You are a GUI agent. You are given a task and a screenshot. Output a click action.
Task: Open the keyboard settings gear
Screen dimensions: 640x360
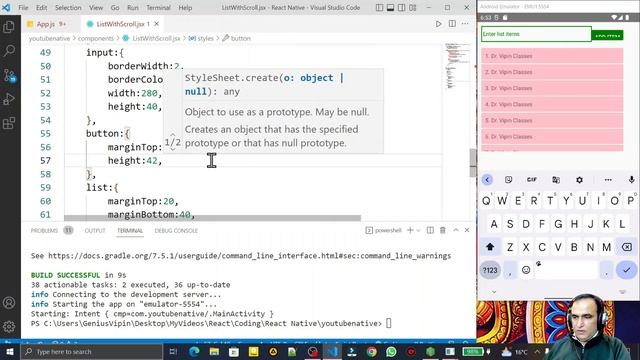pyautogui.click(x=579, y=180)
